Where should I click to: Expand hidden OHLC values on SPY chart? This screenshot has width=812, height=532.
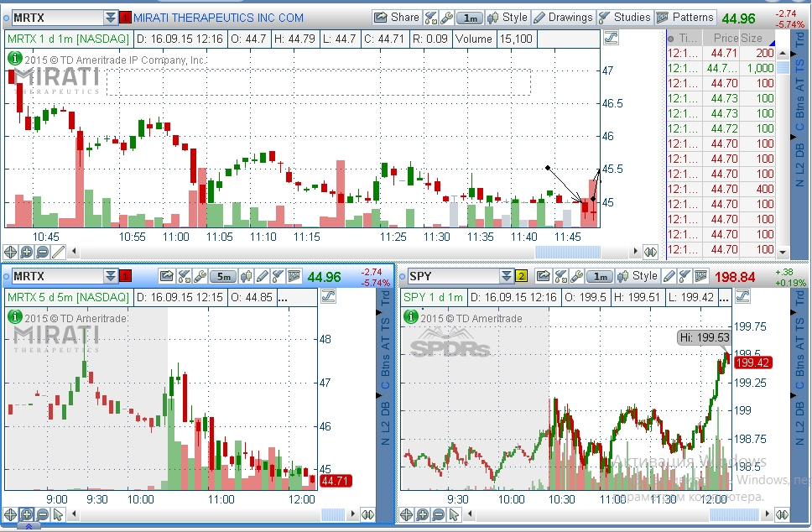(x=725, y=297)
